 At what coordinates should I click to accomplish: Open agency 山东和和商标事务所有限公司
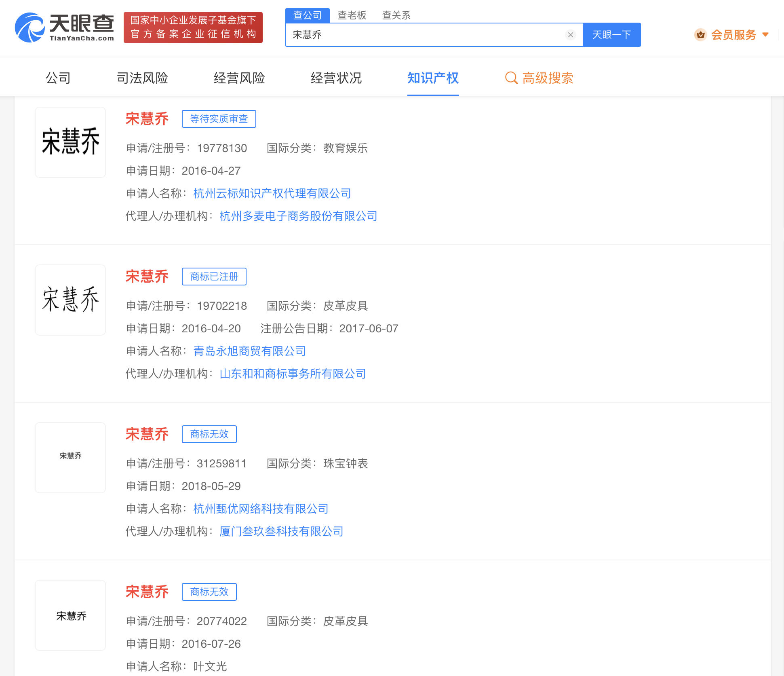click(x=293, y=374)
